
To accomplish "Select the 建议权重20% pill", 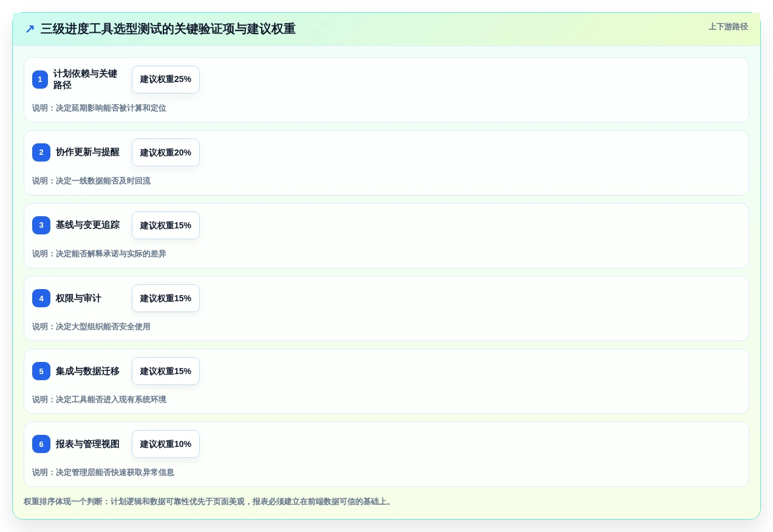I will pos(166,152).
